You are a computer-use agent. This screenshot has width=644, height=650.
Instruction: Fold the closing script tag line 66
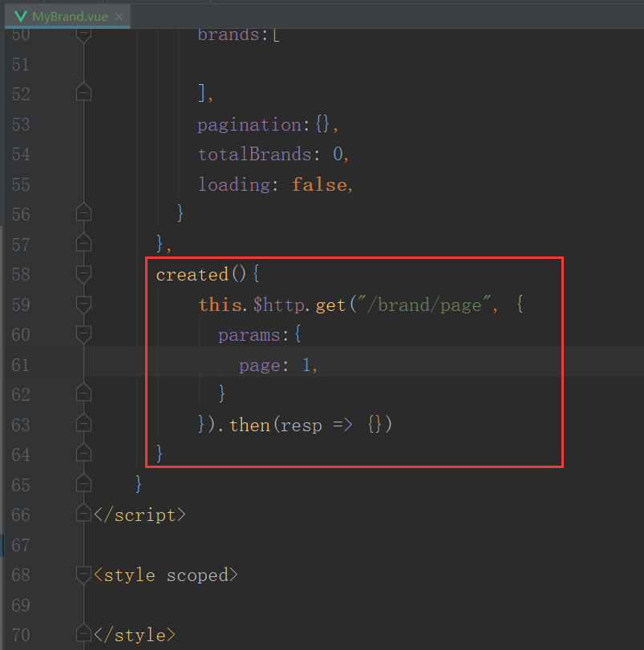point(83,513)
